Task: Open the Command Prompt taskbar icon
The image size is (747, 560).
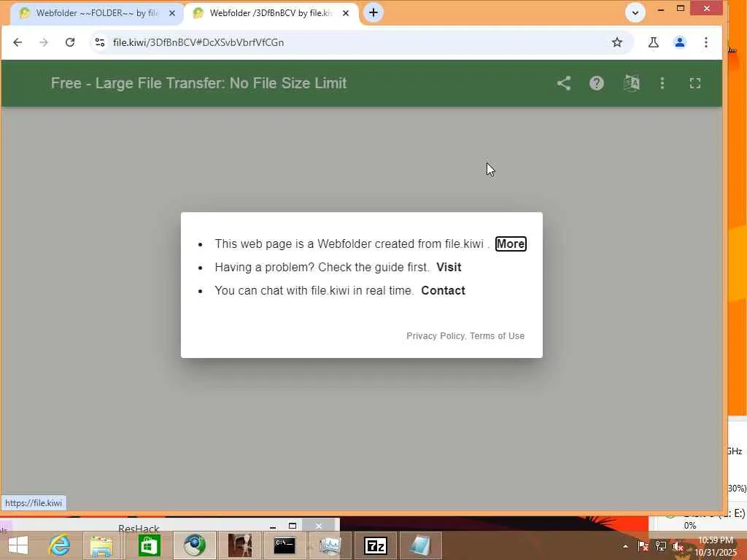Action: point(285,545)
